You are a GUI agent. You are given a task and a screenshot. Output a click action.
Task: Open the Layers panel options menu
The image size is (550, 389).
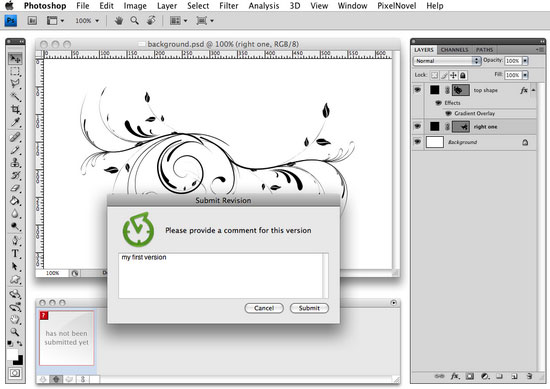pos(540,50)
